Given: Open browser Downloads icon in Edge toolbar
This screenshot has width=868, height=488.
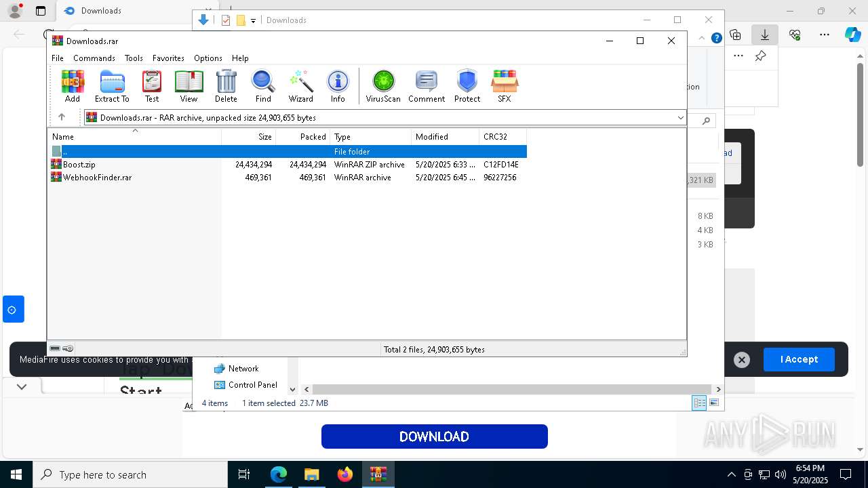Looking at the screenshot, I should point(765,35).
